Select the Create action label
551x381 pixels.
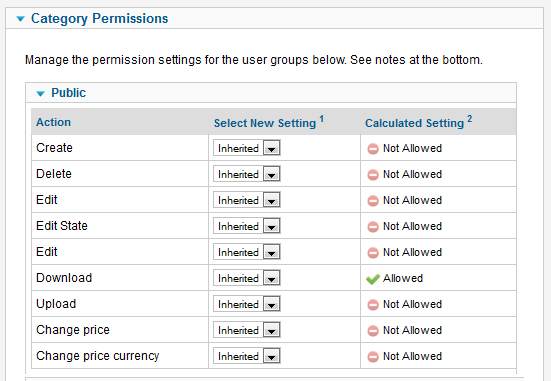tap(54, 148)
